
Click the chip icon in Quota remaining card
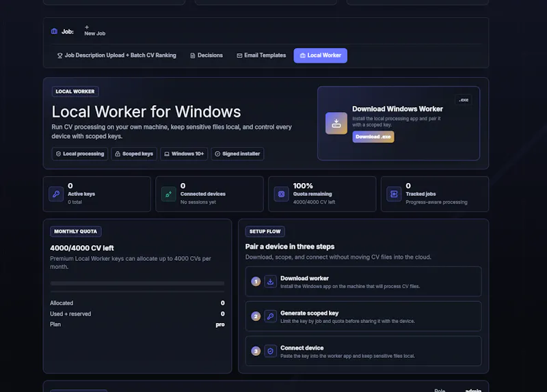coord(281,194)
